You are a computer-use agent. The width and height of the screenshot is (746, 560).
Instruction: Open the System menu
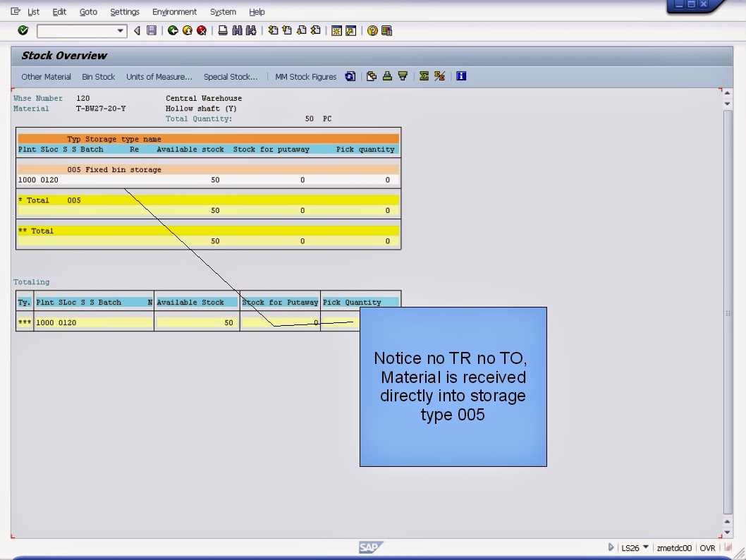pyautogui.click(x=223, y=11)
